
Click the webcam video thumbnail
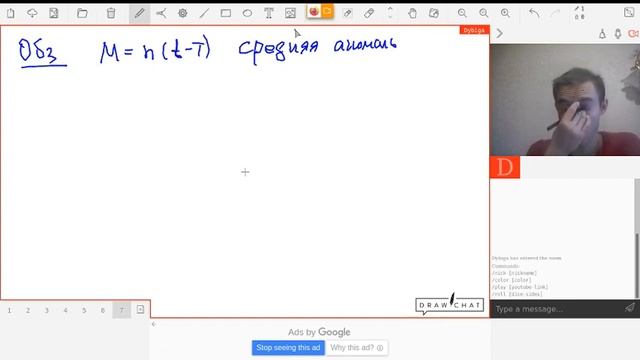click(565, 100)
